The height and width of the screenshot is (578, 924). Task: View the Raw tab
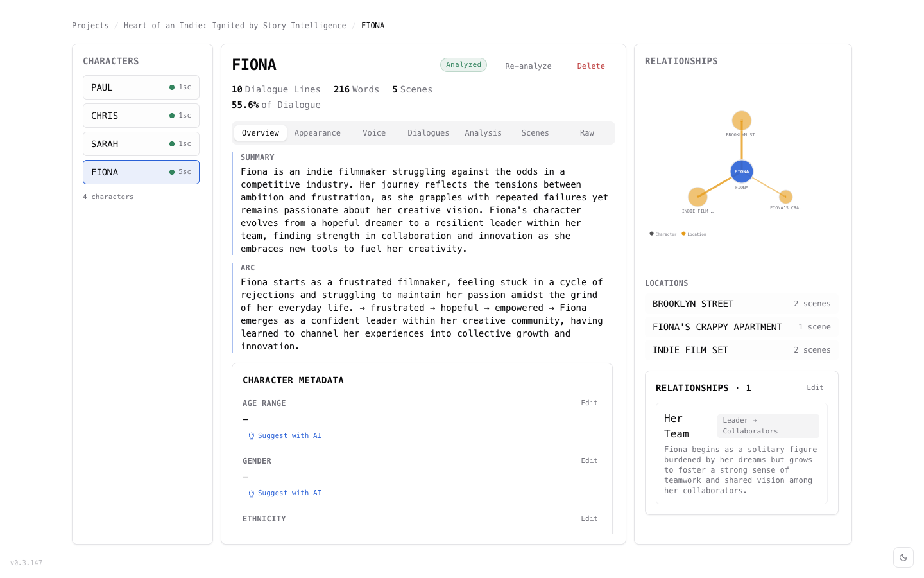point(586,132)
